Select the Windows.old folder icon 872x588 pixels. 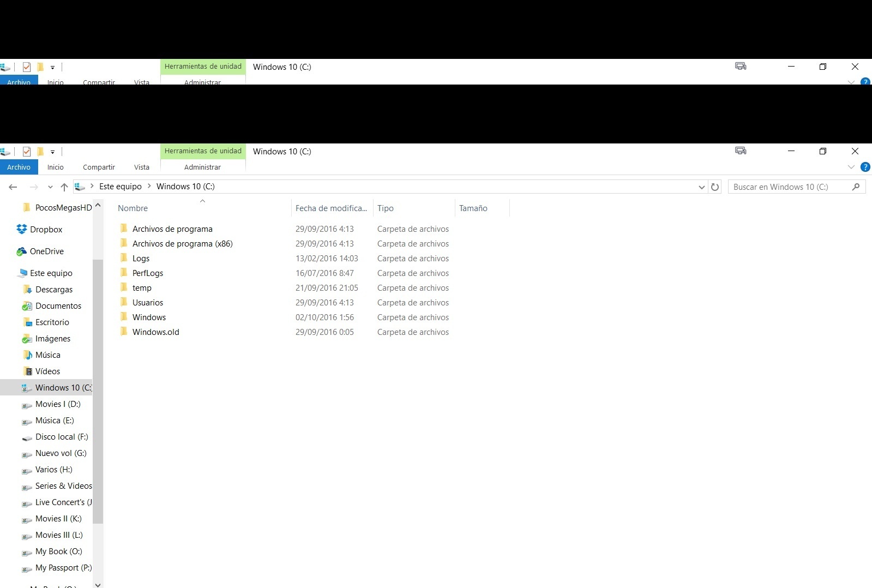pos(124,332)
